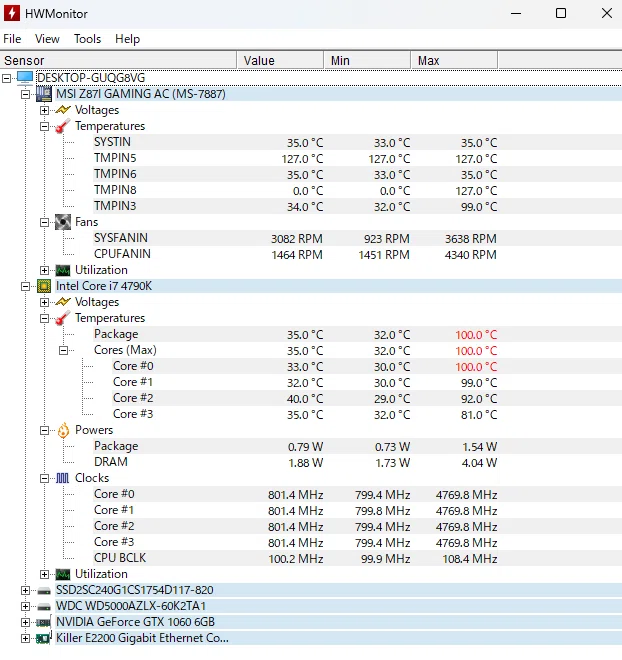
Task: Click the Killer E2200 network card icon
Action: (x=43, y=638)
